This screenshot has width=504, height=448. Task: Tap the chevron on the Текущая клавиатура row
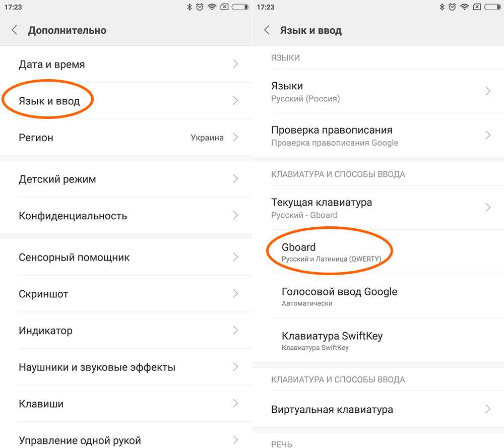[x=487, y=207]
